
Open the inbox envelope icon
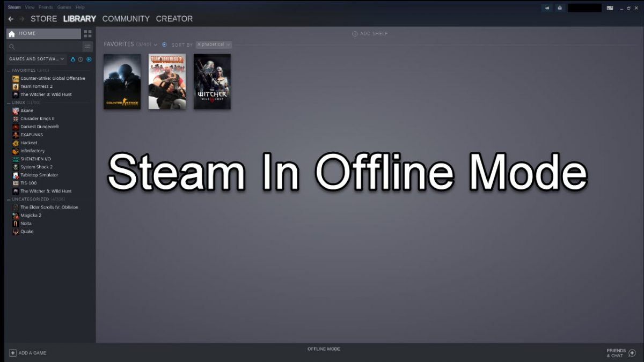click(x=560, y=8)
